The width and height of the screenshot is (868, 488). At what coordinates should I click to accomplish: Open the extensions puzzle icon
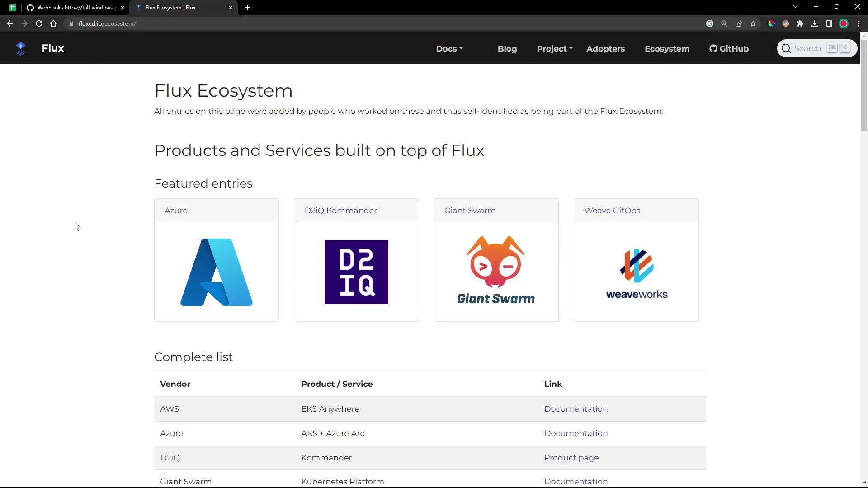(800, 23)
